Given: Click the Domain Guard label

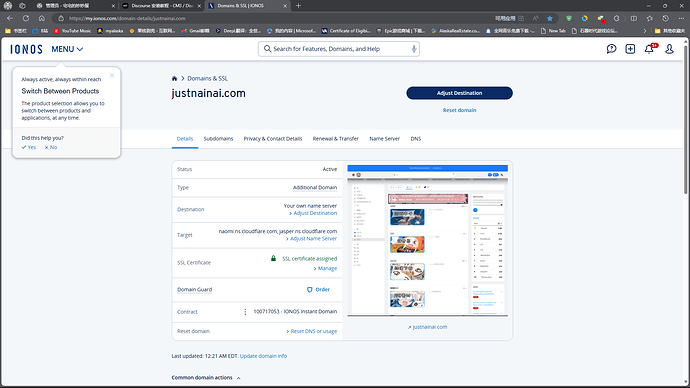Looking at the screenshot, I should (195, 289).
